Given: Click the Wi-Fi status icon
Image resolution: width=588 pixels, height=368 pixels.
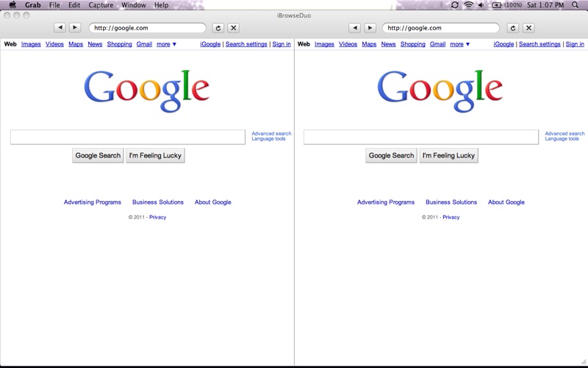Looking at the screenshot, I should [468, 5].
